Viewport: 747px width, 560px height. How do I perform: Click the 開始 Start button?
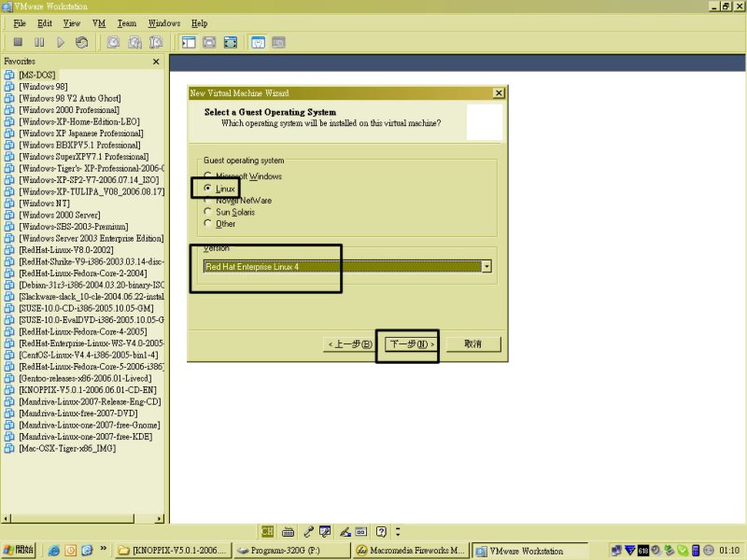[x=19, y=550]
